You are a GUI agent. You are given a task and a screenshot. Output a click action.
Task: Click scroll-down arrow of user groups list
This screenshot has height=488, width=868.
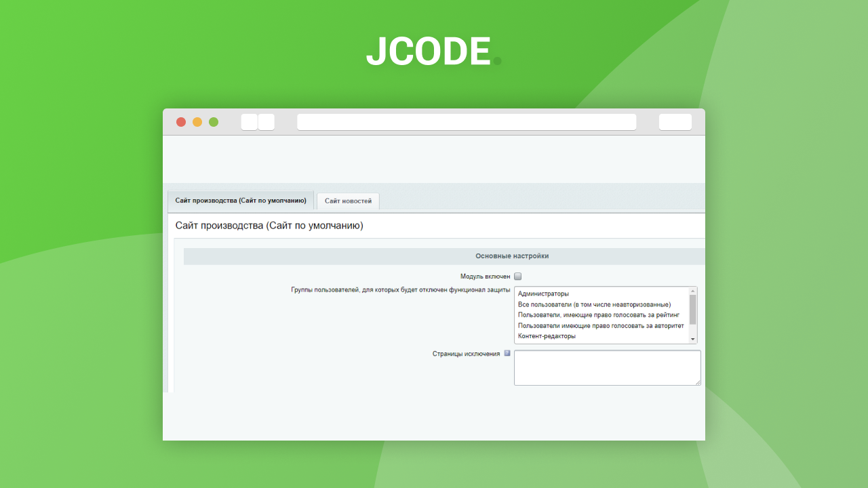(692, 339)
